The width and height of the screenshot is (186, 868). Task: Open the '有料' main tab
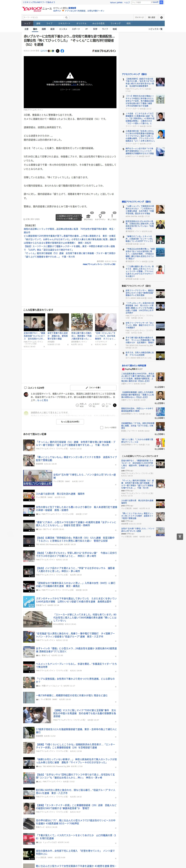coord(128,24)
